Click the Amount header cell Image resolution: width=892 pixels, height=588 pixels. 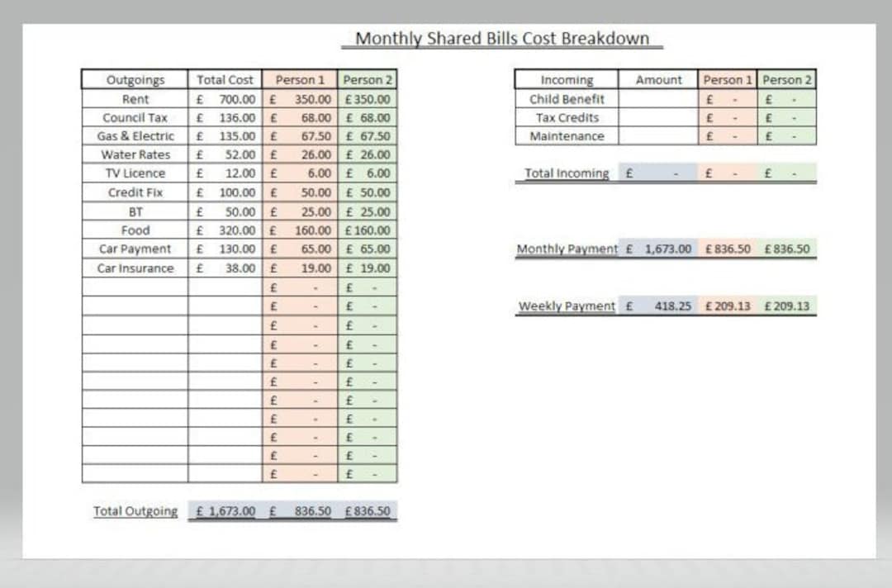(658, 79)
